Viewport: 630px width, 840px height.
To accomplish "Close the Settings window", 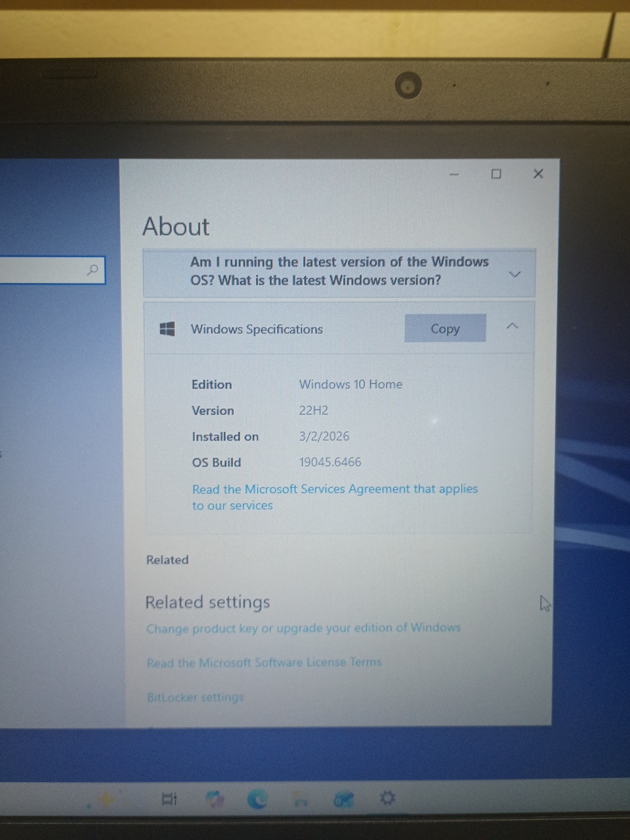I will pyautogui.click(x=538, y=174).
